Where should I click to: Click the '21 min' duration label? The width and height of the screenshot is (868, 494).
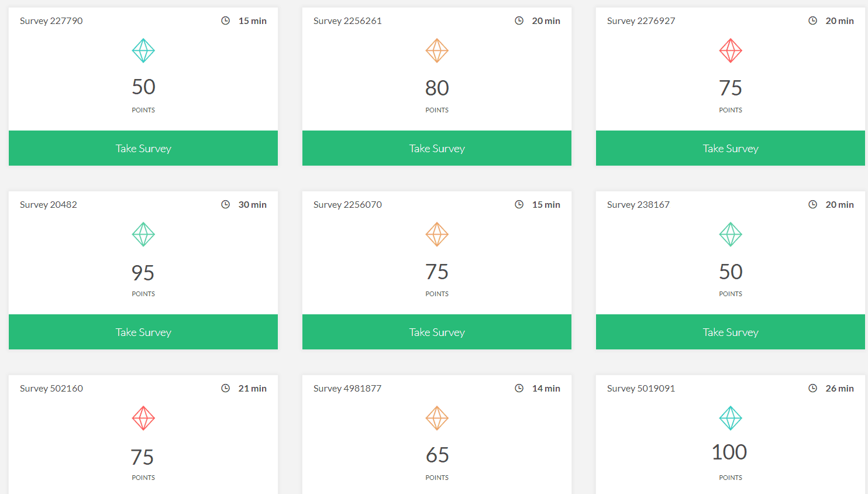point(253,388)
